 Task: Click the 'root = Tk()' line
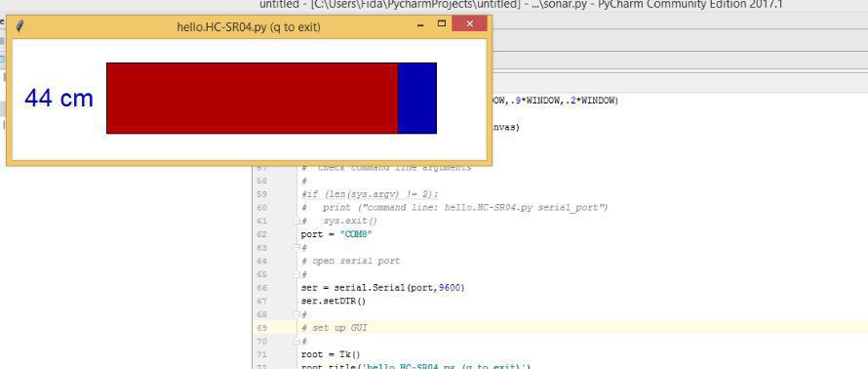[x=331, y=354]
